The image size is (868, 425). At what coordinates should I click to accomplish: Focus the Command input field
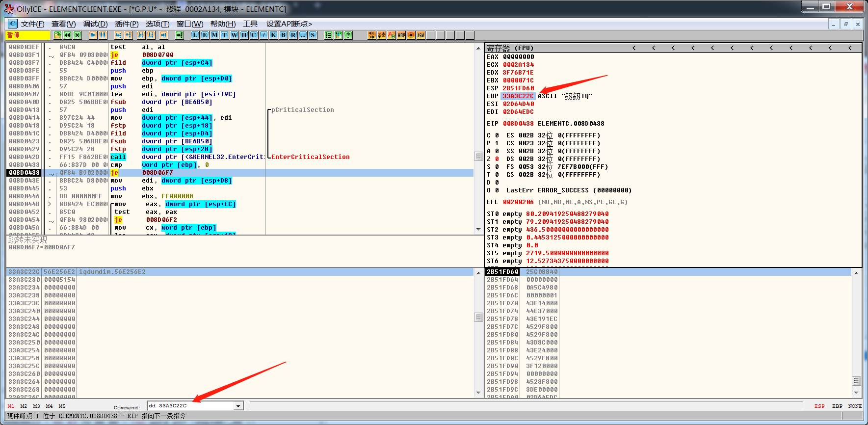[191, 406]
